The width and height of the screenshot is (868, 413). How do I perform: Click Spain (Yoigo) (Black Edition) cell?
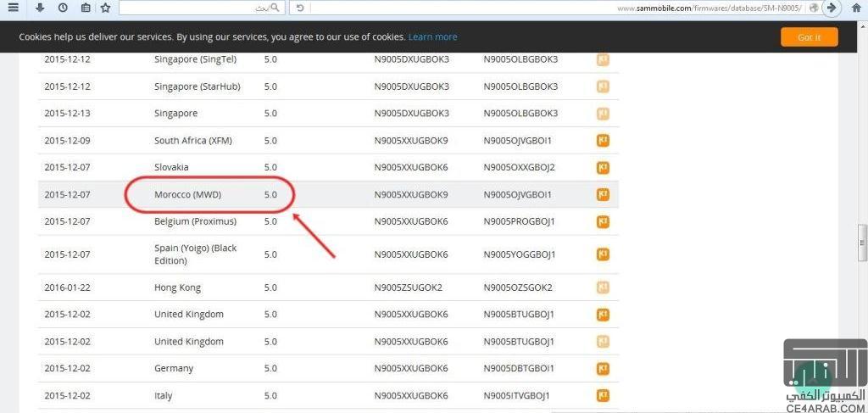click(x=196, y=254)
